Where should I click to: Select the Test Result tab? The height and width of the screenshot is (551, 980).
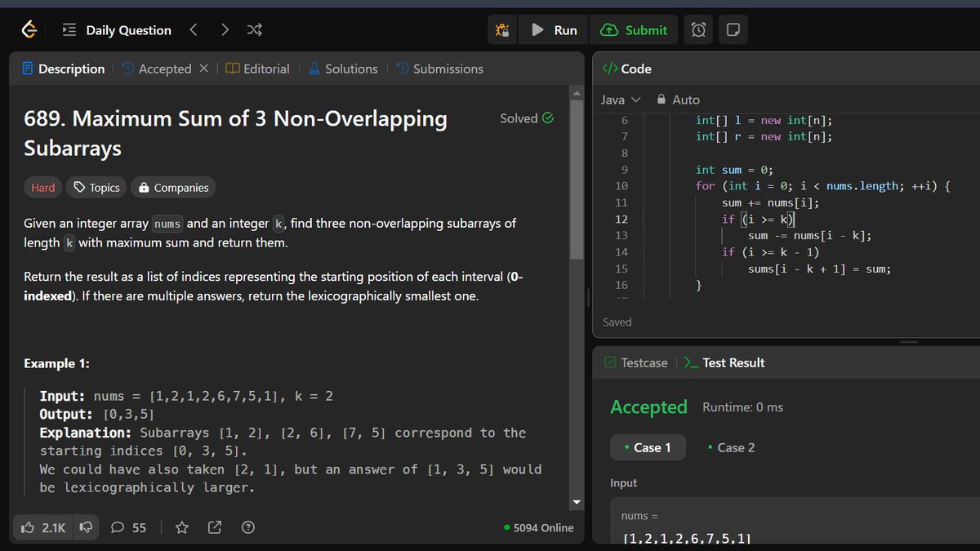tap(724, 362)
